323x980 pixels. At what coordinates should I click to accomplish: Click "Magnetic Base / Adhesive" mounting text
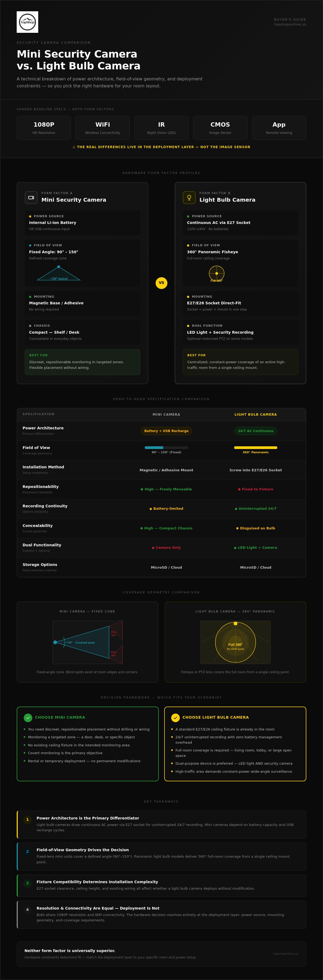(x=56, y=303)
